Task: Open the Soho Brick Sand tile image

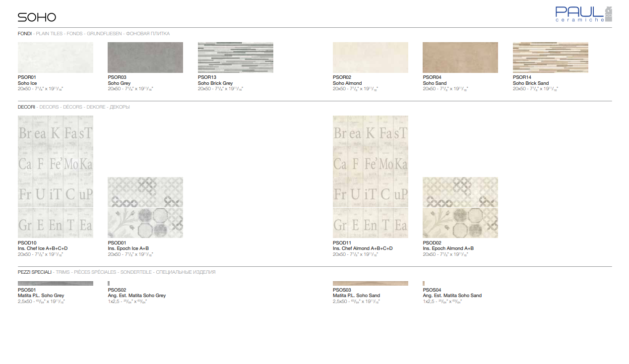Action: [550, 58]
